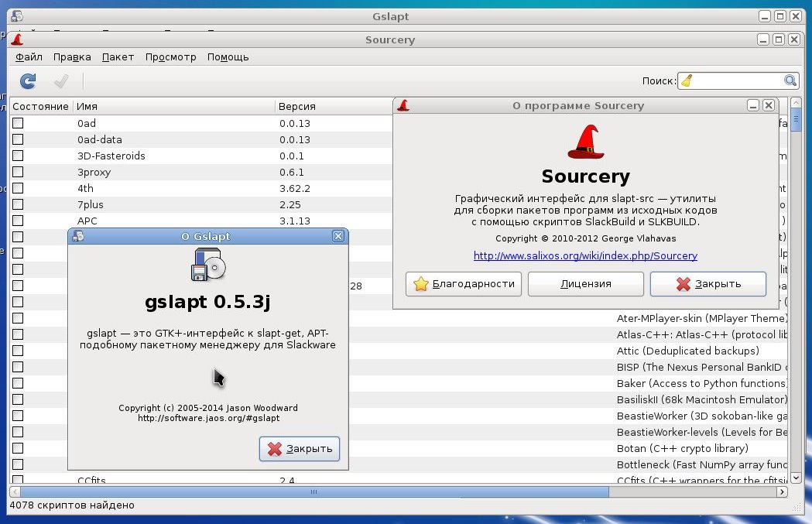Screen dimensions: 812x524
Task: Tick the 3D-Fasteroids package checkbox
Action: 18,156
